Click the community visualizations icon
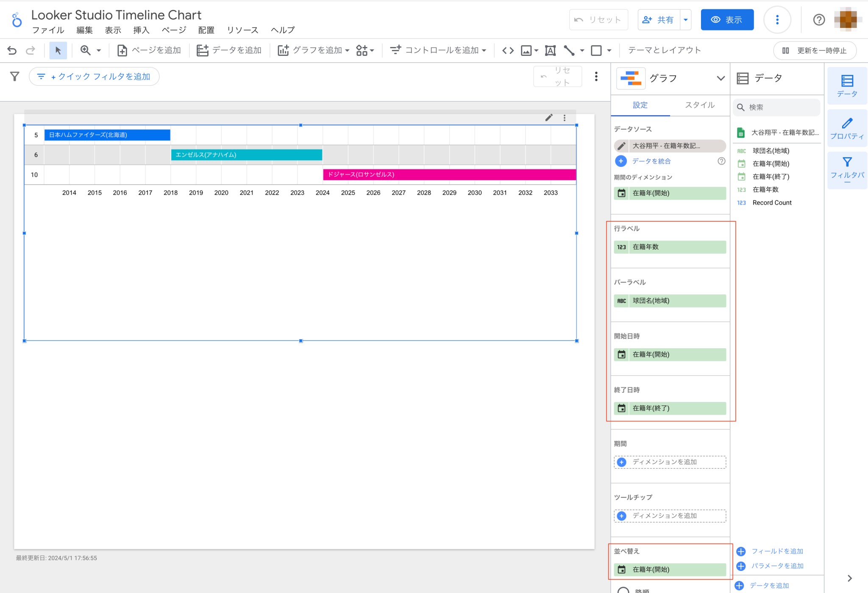This screenshot has height=593, width=868. pyautogui.click(x=362, y=50)
